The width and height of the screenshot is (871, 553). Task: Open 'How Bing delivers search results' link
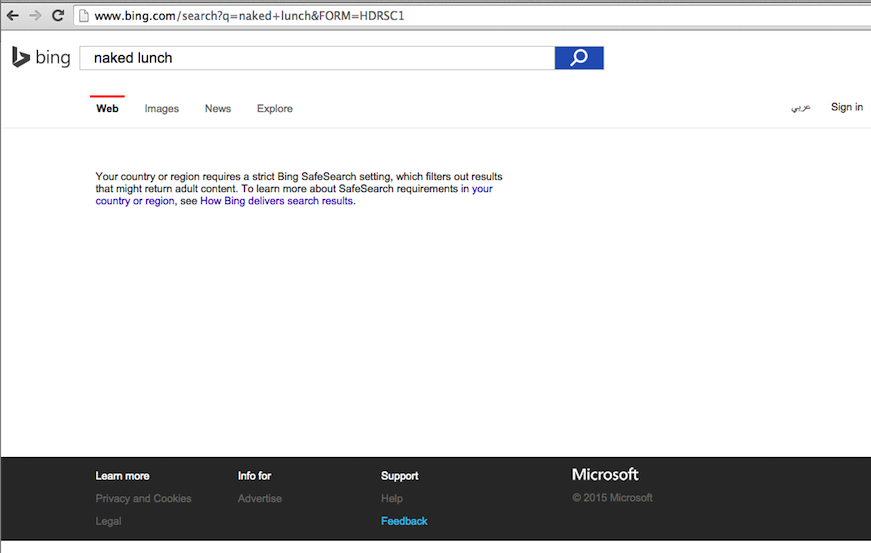coord(276,201)
